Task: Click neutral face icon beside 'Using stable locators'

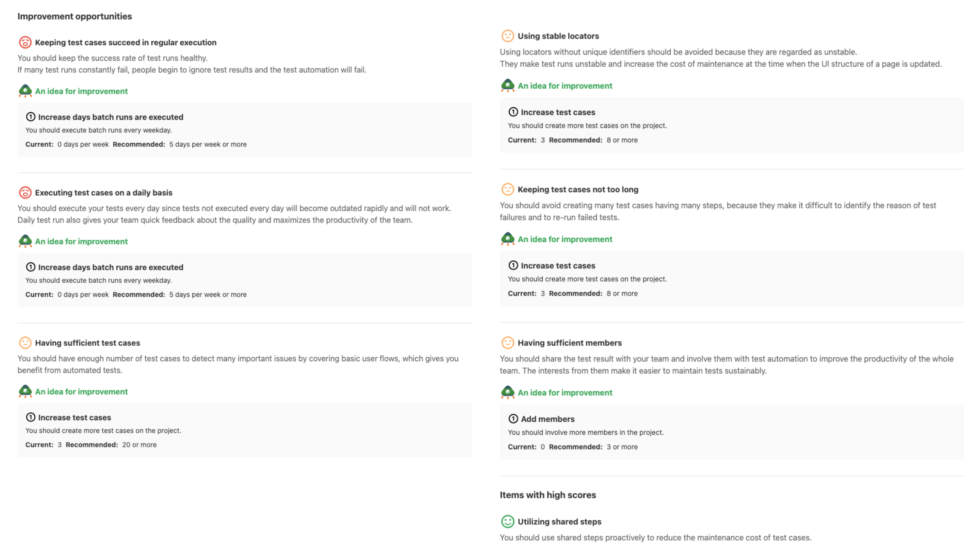Action: tap(508, 36)
